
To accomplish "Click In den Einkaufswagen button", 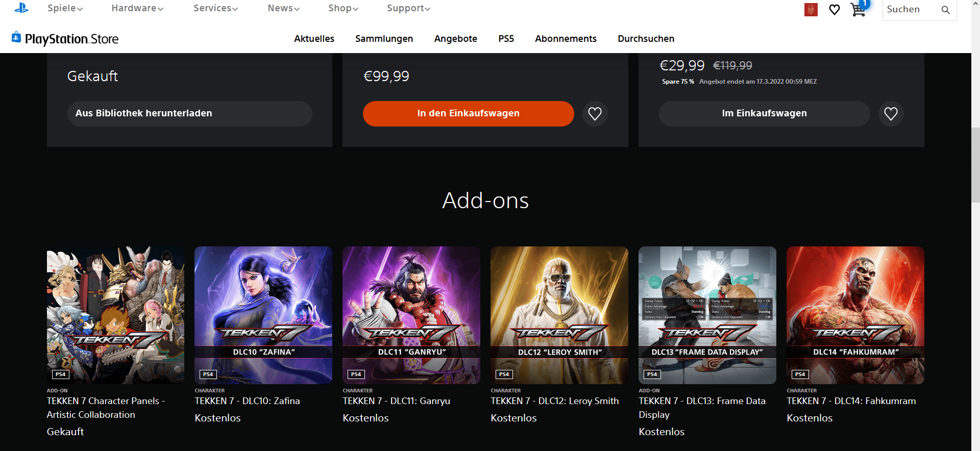I will click(468, 114).
